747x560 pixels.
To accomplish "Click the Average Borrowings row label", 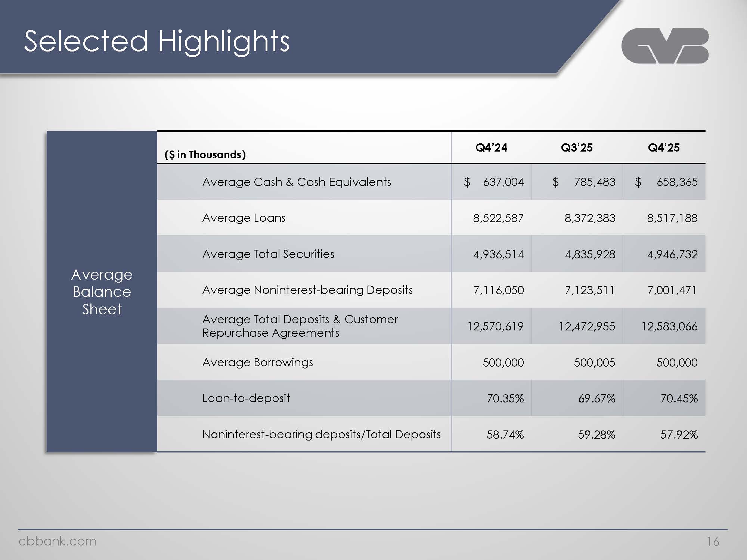I will [257, 362].
